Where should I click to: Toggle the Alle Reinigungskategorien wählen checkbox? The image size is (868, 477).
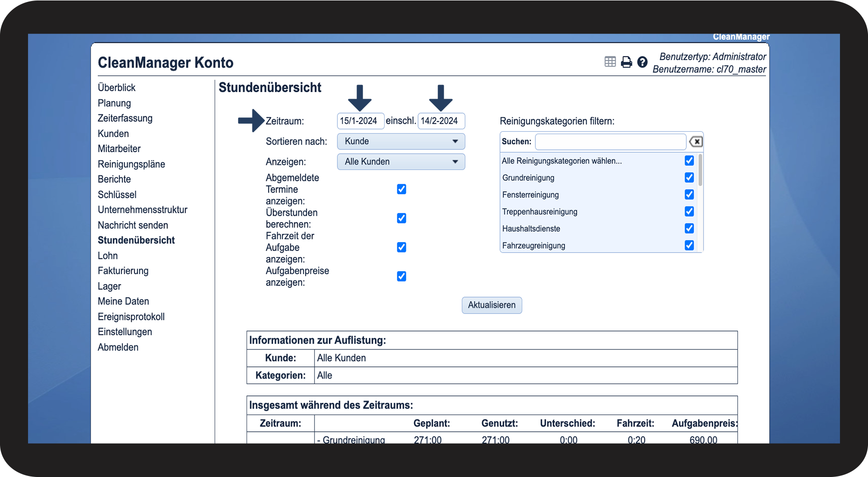689,161
